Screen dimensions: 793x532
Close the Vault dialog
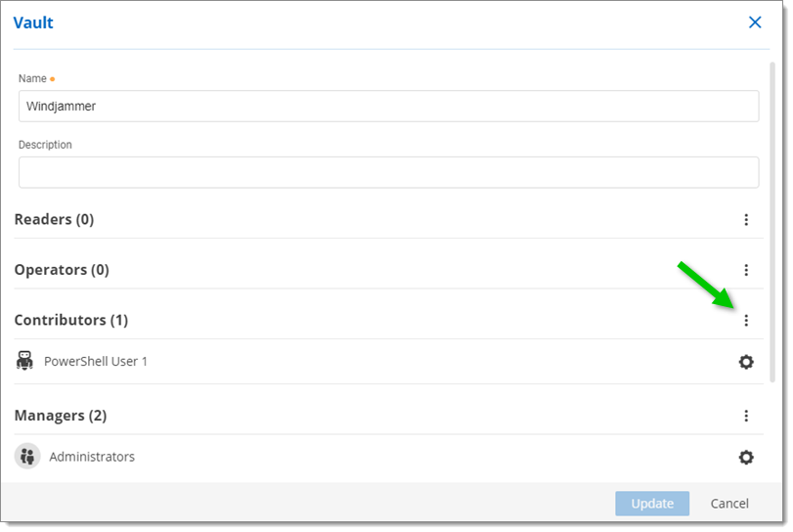(x=755, y=22)
